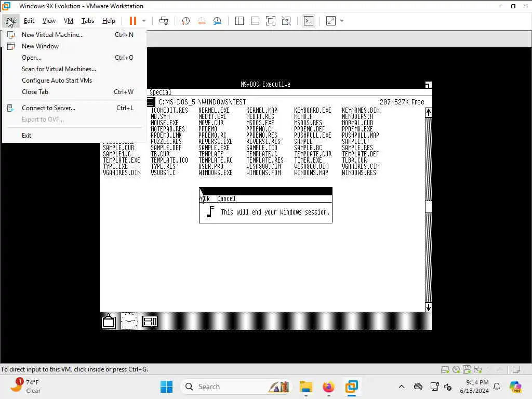
Task: Open Windows Start button
Action: 166,387
